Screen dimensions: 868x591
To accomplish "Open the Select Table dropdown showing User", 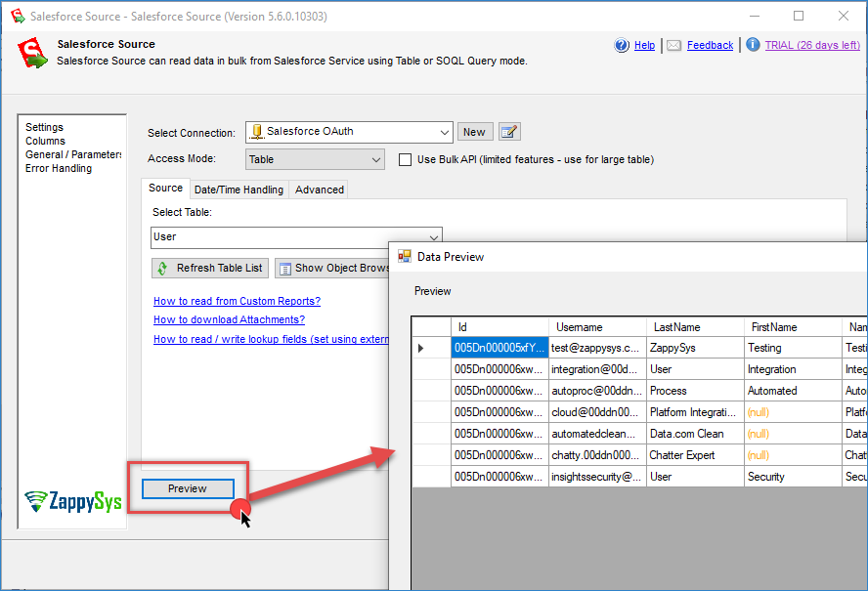I will click(x=297, y=237).
